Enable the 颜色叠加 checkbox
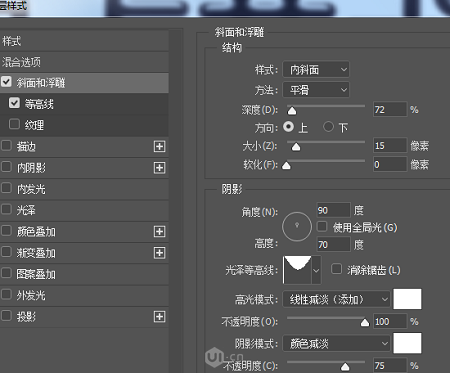The height and width of the screenshot is (373, 450). 6,230
